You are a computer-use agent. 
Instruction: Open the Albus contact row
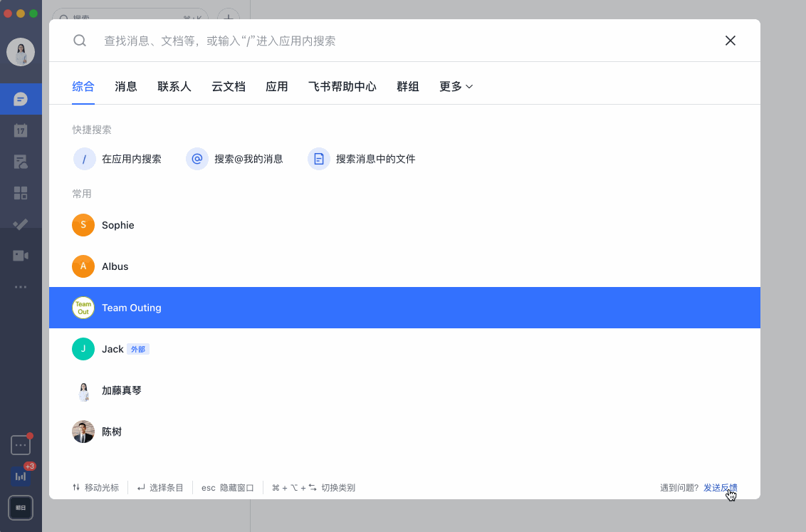[404, 266]
